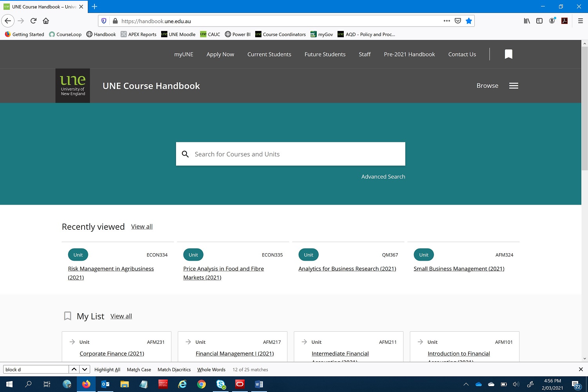Screen dimensions: 588x392
Task: Open Current Students navigation item
Action: pyautogui.click(x=269, y=54)
